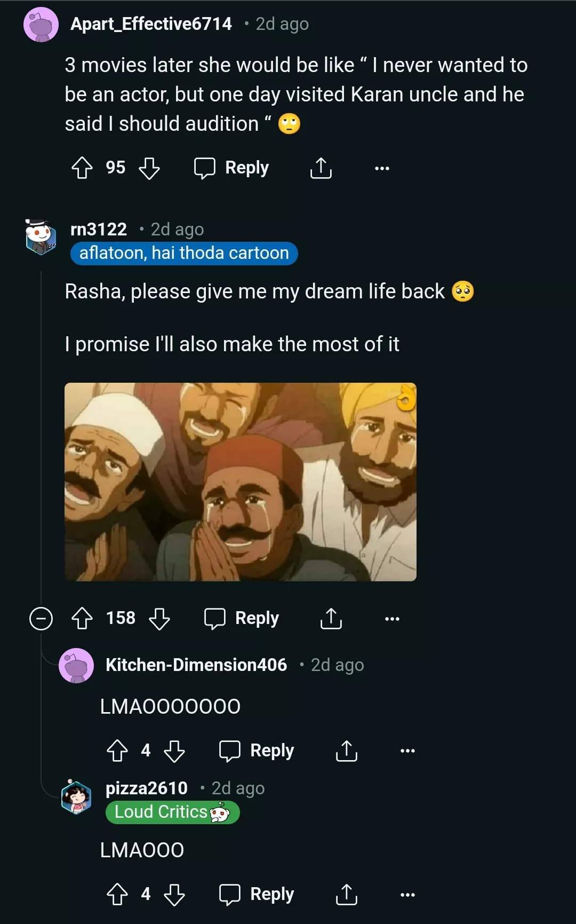
Task: Upvote pizza2610's LMAOOO comment
Action: (117, 894)
